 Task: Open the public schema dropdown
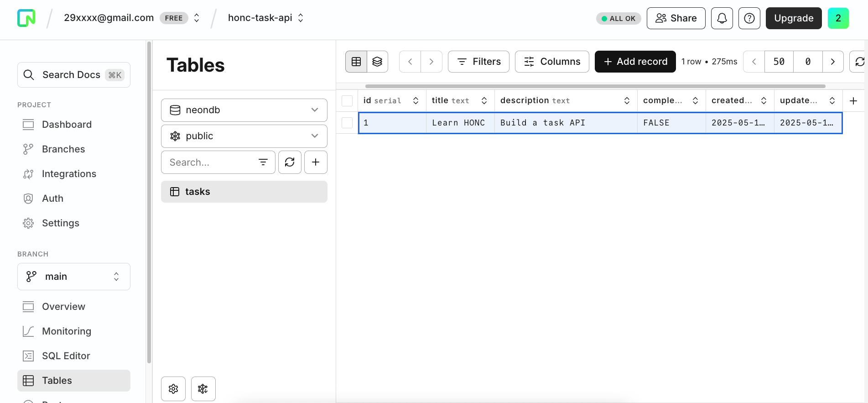[244, 136]
